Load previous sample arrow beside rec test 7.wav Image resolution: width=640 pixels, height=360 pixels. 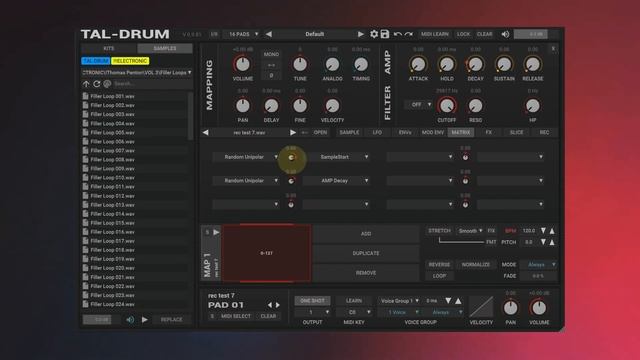[x=206, y=133]
